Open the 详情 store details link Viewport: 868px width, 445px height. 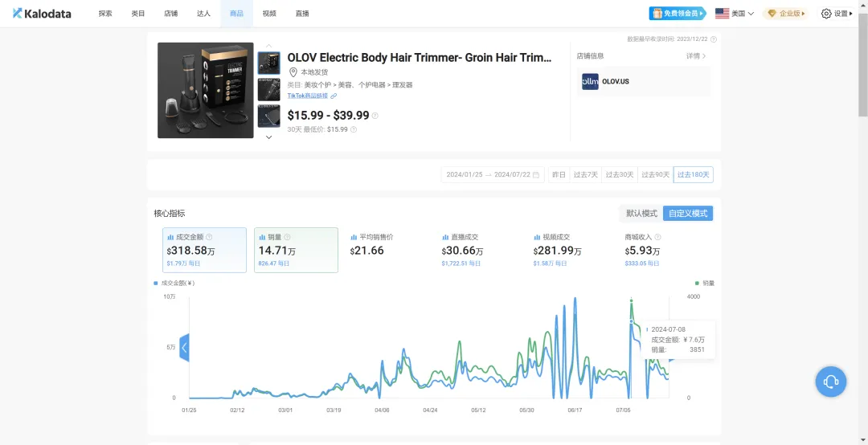coord(696,56)
